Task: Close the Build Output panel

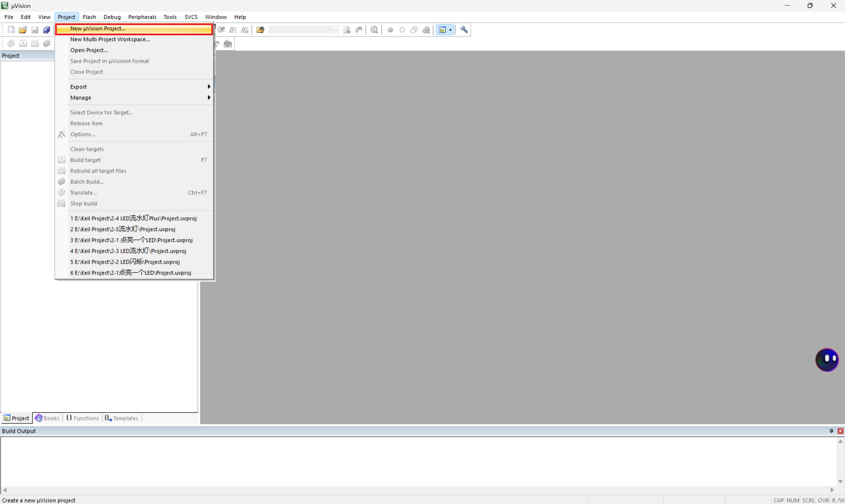Action: [840, 431]
